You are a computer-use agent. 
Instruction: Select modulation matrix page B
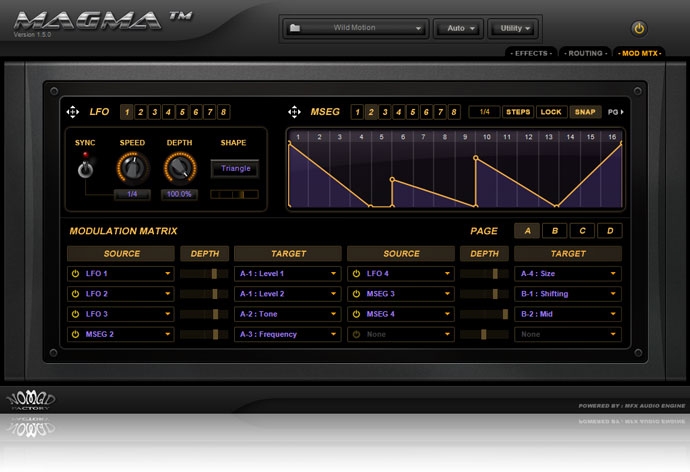click(555, 231)
